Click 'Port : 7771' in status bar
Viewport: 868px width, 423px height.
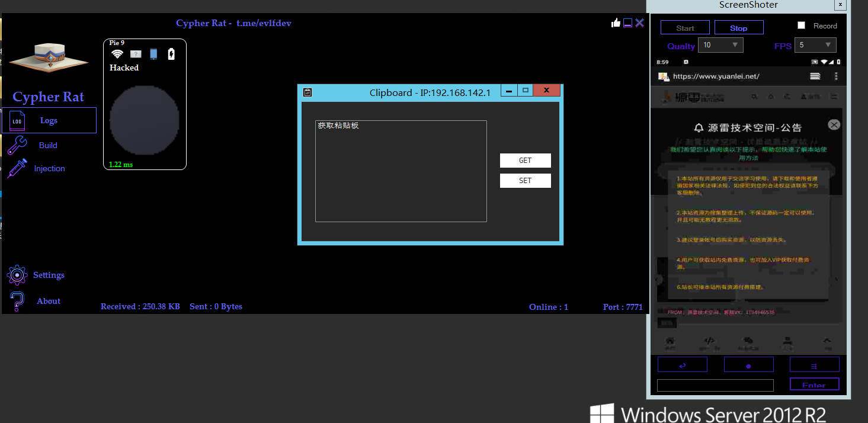tap(623, 307)
